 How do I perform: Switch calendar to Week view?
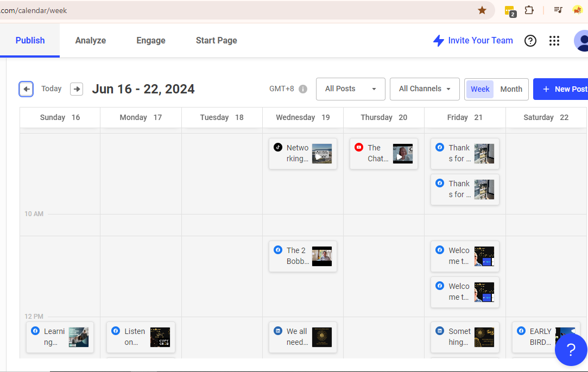pyautogui.click(x=480, y=89)
